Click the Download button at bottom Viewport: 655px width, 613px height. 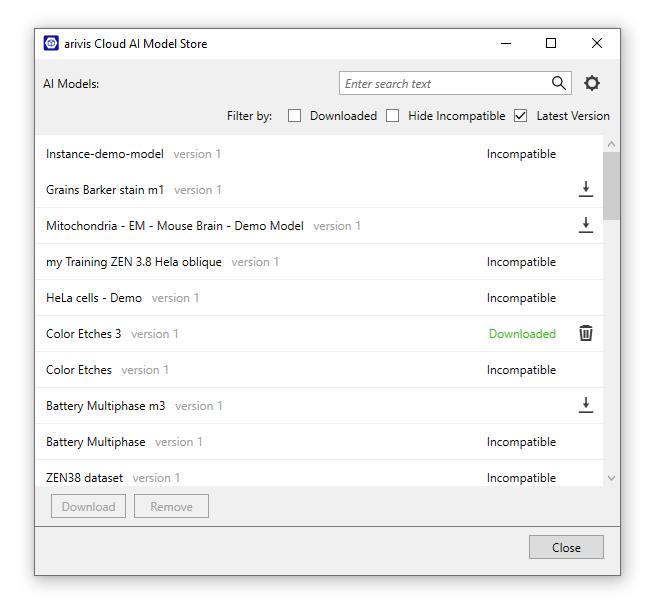pyautogui.click(x=89, y=507)
